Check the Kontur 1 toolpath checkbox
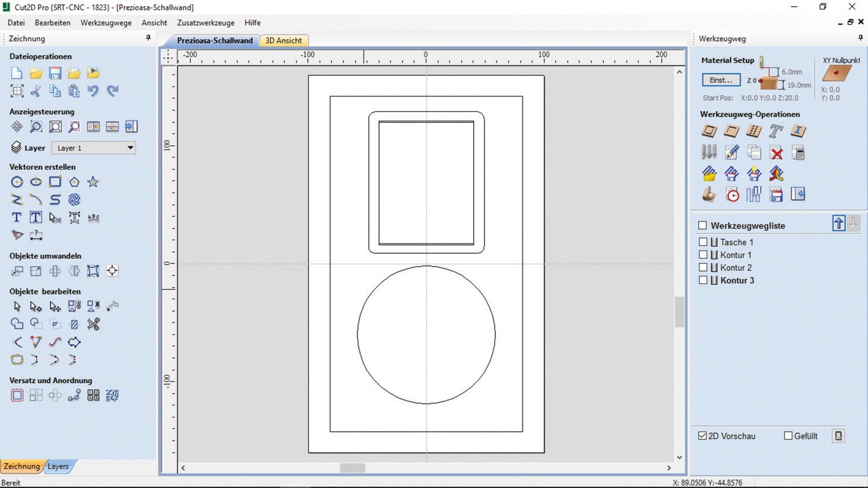The height and width of the screenshot is (488, 868). point(703,255)
